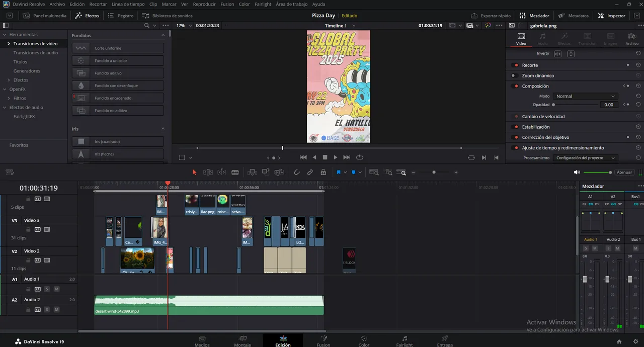Flip image horizontally with Invertir icon
Viewport: 644px width, 347px height.
tap(557, 53)
